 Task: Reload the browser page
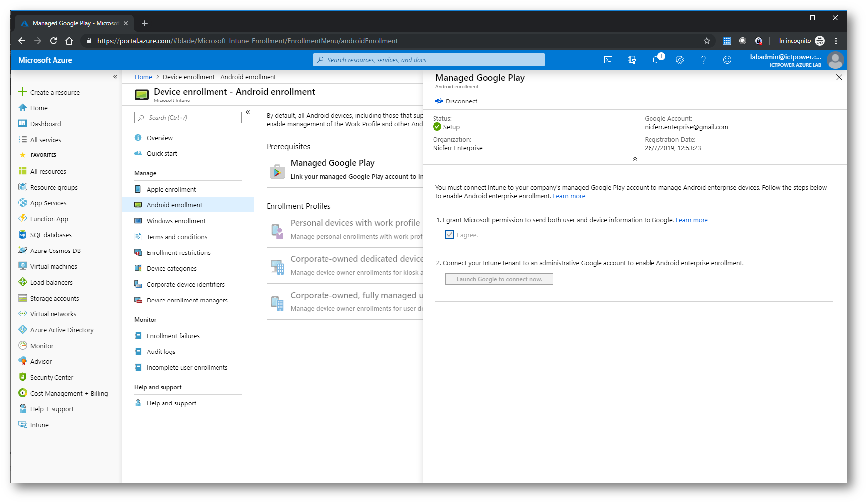click(54, 41)
